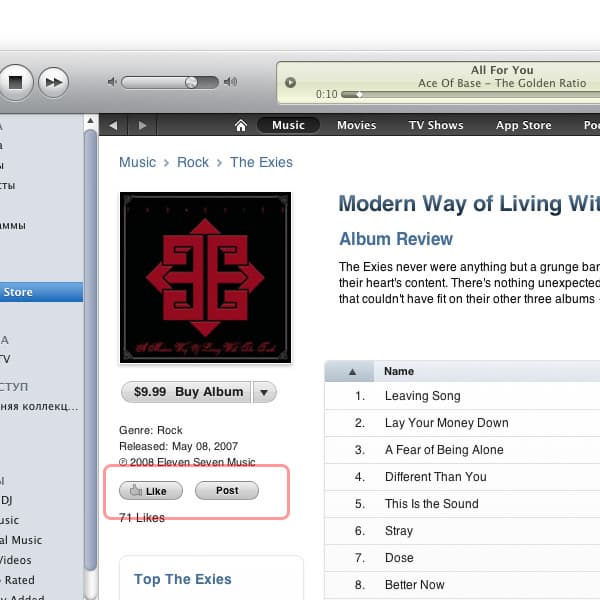
Task: Click the round arrow icon in now-playing display
Action: coord(290,82)
